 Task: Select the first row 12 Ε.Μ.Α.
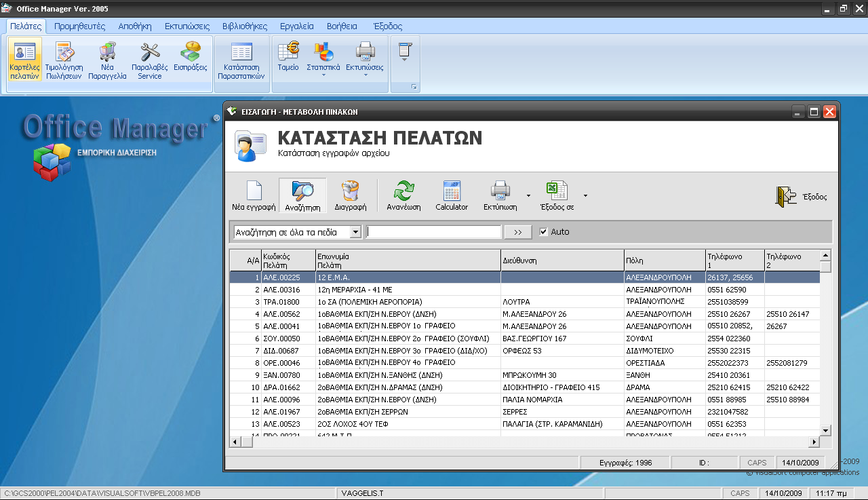[524, 277]
